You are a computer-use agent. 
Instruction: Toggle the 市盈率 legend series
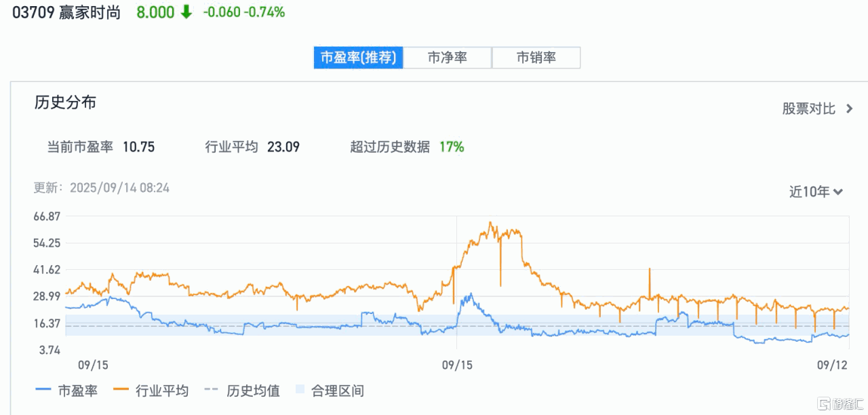pos(66,391)
